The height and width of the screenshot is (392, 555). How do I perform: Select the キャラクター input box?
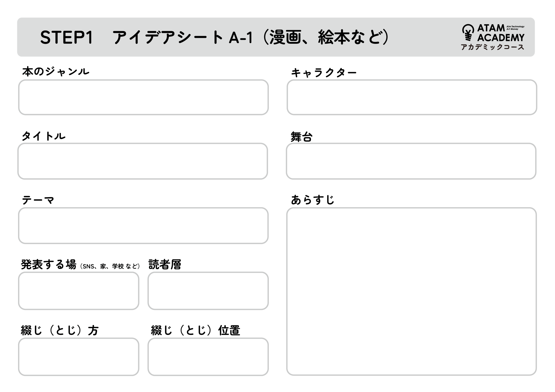pos(412,97)
